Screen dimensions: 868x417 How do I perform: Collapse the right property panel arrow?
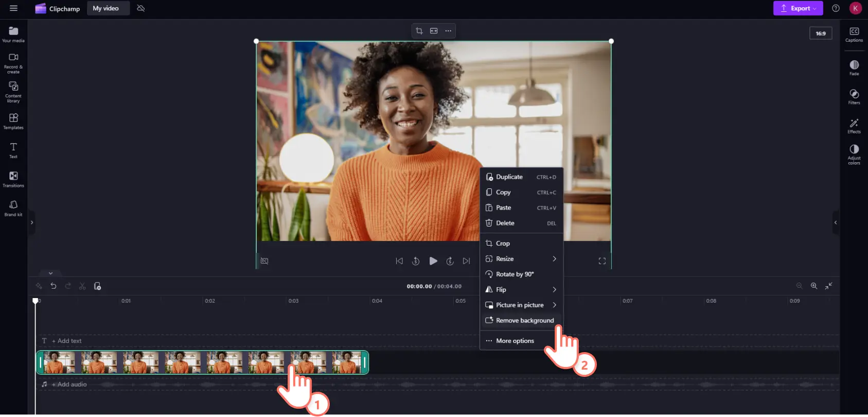pyautogui.click(x=836, y=222)
